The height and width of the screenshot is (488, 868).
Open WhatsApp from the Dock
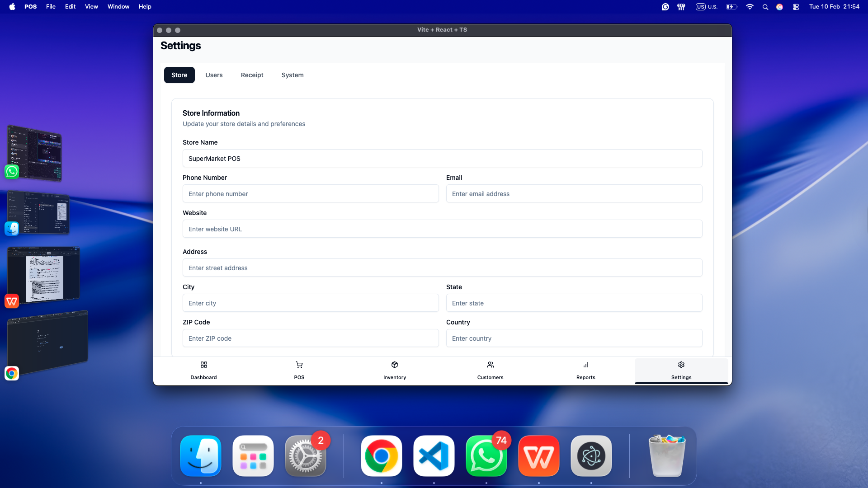[486, 455]
